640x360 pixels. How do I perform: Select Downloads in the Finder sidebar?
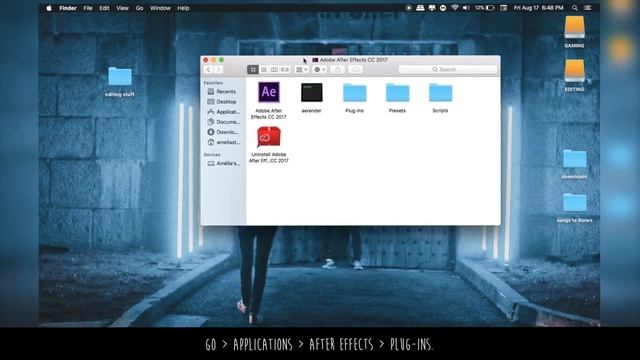pos(222,132)
